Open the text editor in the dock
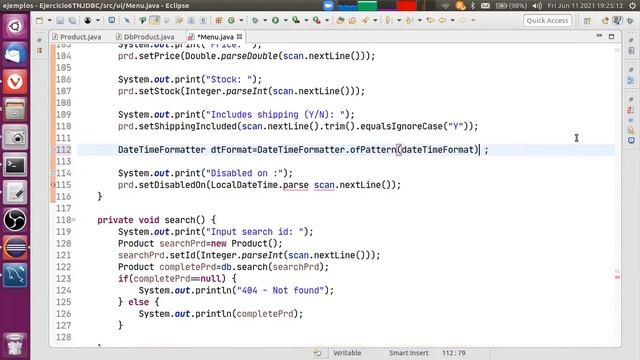Screen dimensions: 640x360 point(15,192)
